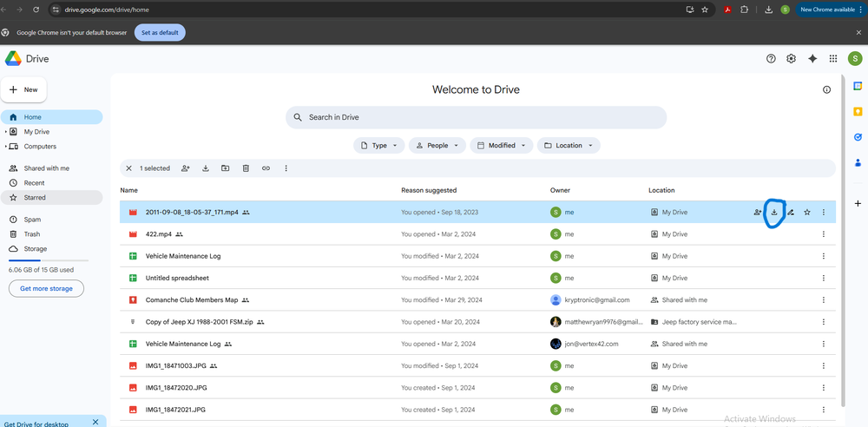This screenshot has width=868, height=427.
Task: Click the move to folder icon in toolbar
Action: (x=226, y=168)
